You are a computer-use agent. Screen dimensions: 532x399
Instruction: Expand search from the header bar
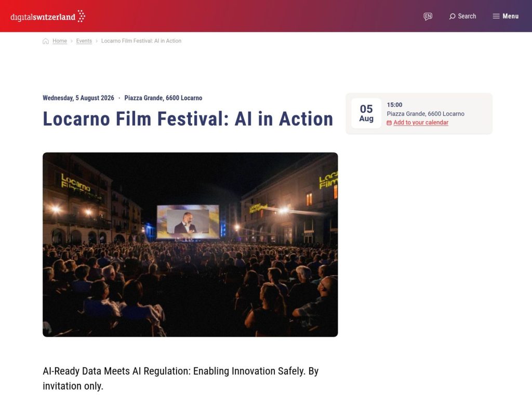(x=462, y=16)
